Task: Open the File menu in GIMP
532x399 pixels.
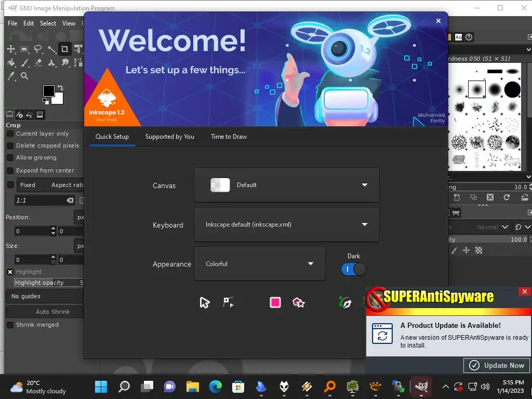Action: click(x=12, y=23)
